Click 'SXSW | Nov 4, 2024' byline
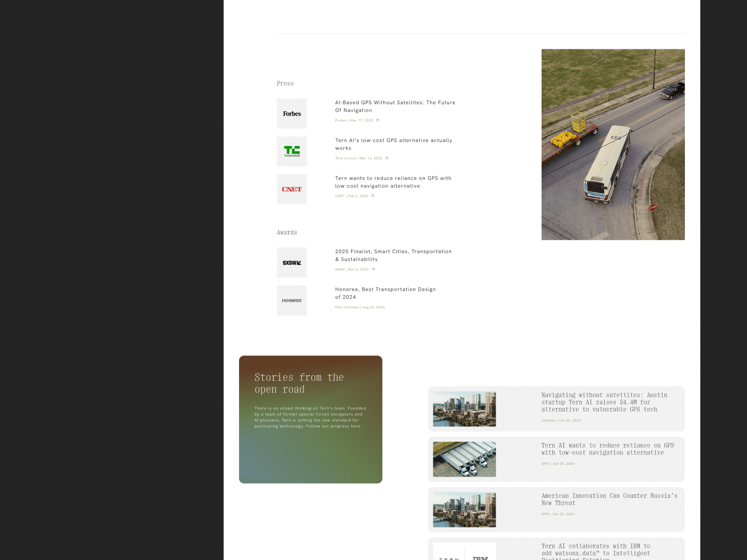 (352, 269)
